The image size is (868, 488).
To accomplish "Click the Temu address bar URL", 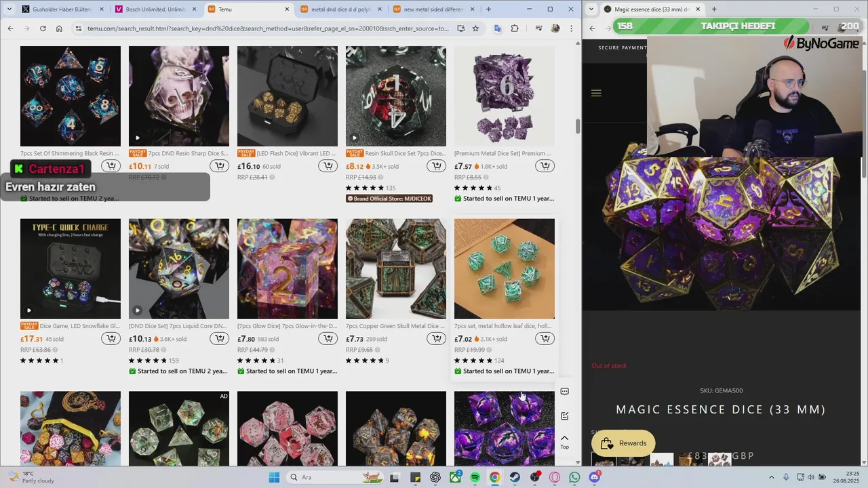I will click(x=268, y=28).
